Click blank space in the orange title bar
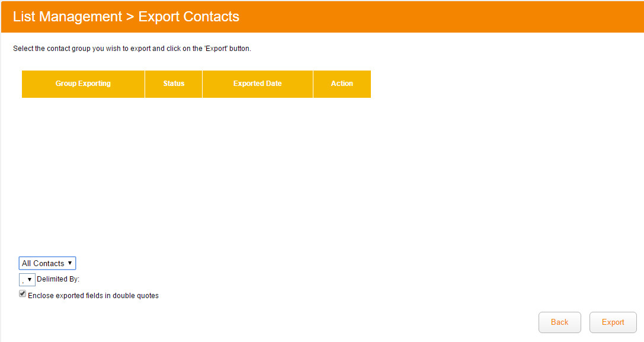Screen dimensions: 644x342 point(444,17)
